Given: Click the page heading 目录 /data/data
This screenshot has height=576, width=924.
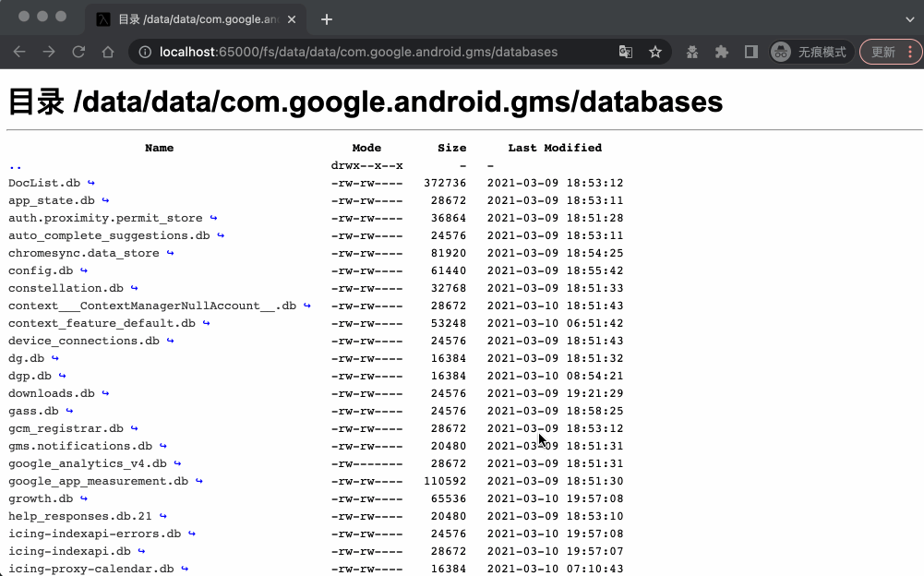Looking at the screenshot, I should point(366,102).
